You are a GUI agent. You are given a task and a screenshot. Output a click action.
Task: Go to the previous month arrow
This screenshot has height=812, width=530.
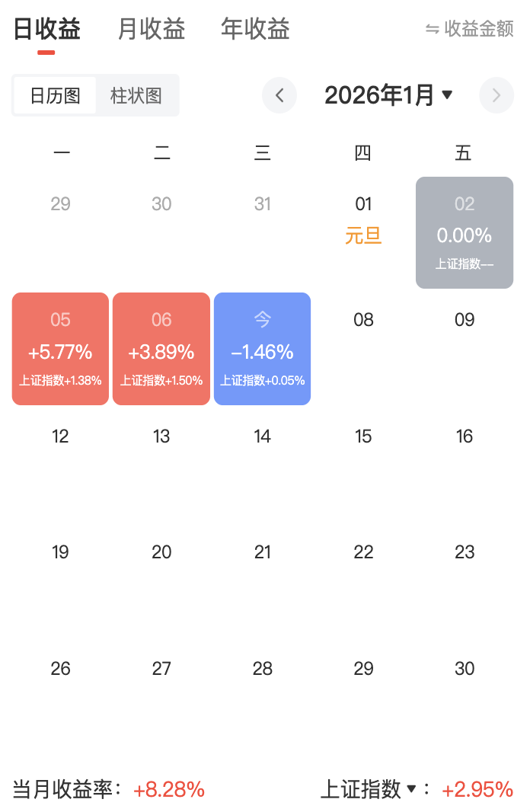tap(279, 96)
